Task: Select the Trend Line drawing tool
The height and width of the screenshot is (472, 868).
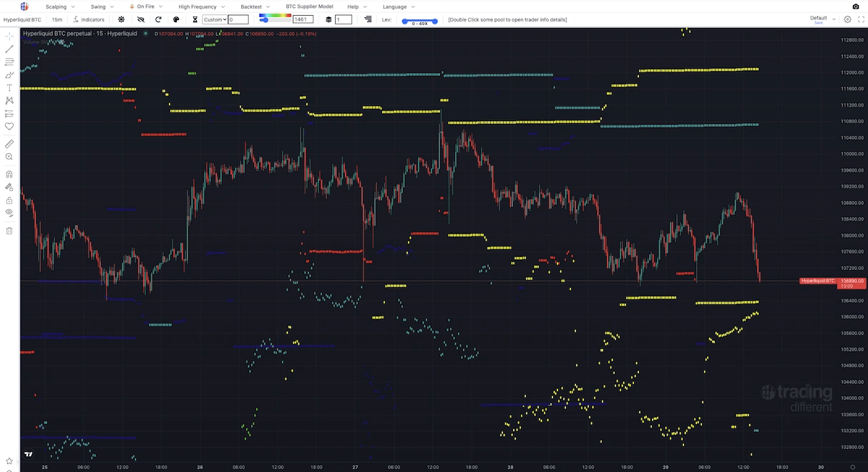Action: [9, 48]
